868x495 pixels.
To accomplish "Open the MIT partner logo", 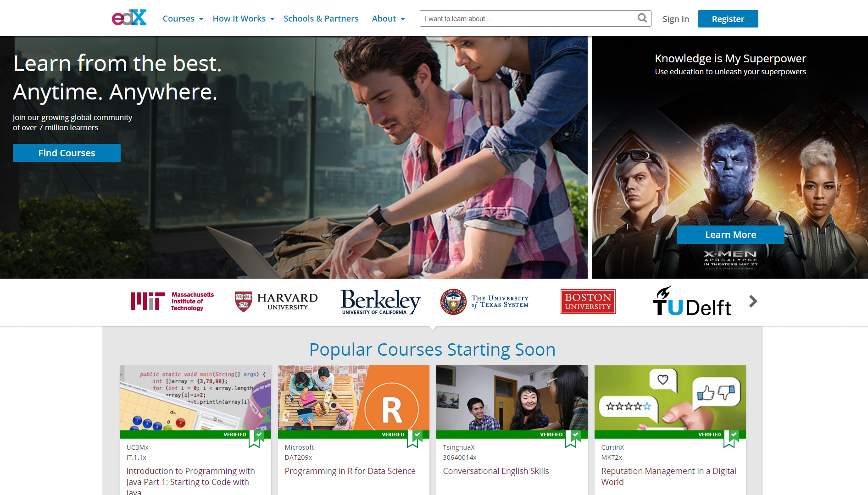I will tap(172, 302).
